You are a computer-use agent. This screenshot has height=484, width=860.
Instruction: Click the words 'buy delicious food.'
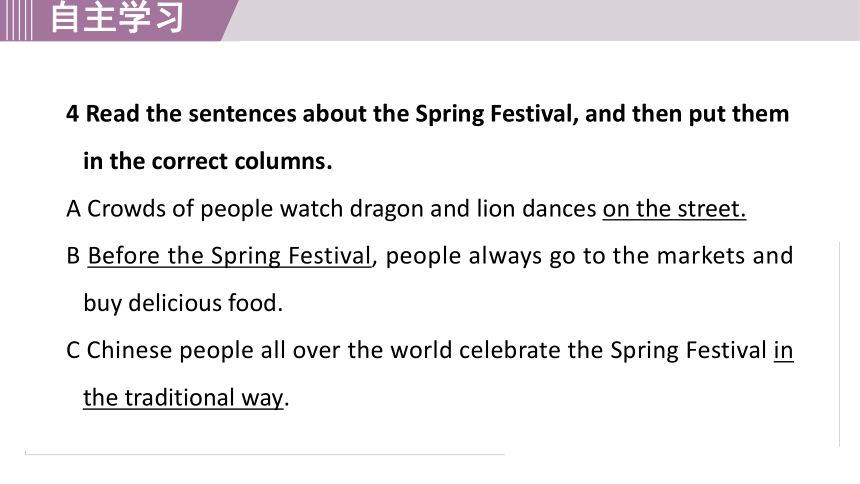click(183, 303)
